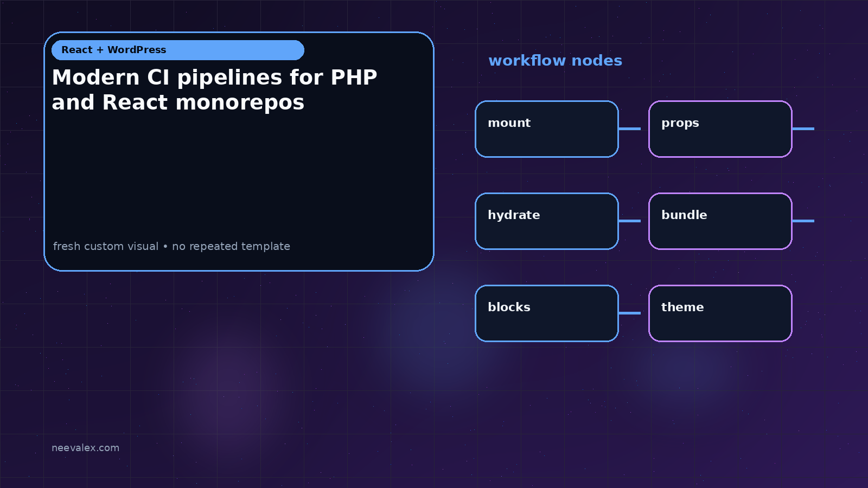Choose the blocks workflow node
Screen dimensions: 868x488
[x=547, y=313]
